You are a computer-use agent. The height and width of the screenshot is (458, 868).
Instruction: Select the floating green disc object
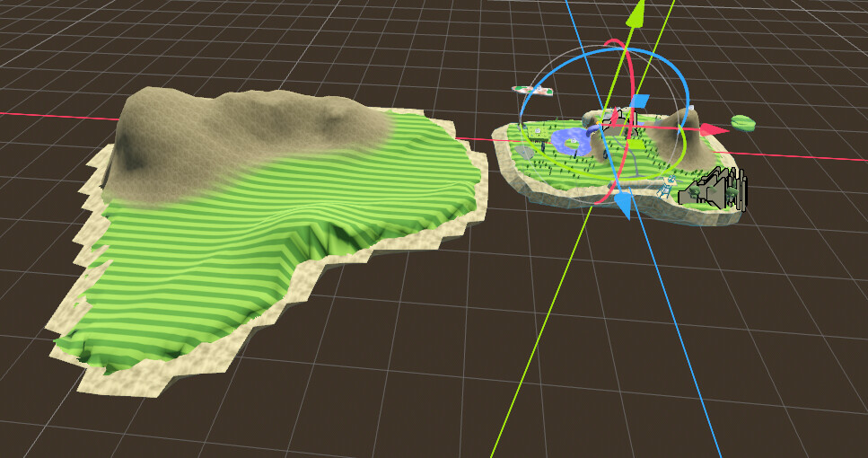[x=742, y=122]
